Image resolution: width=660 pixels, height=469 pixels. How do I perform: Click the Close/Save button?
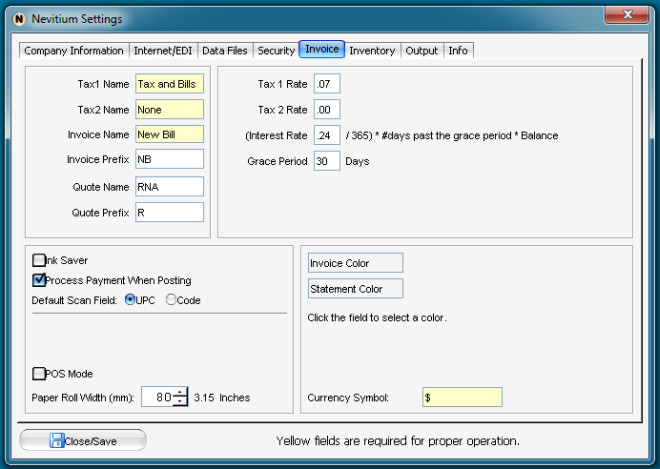[83, 440]
